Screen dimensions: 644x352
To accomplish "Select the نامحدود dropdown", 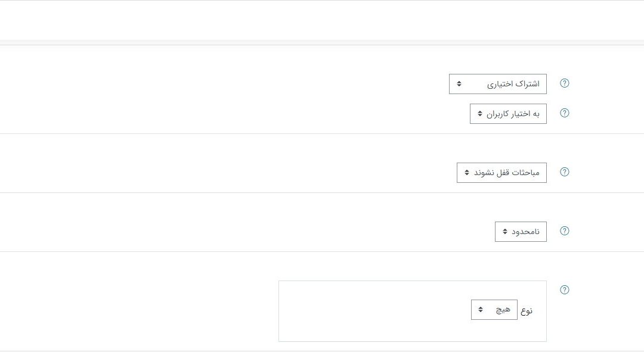I will coord(521,232).
